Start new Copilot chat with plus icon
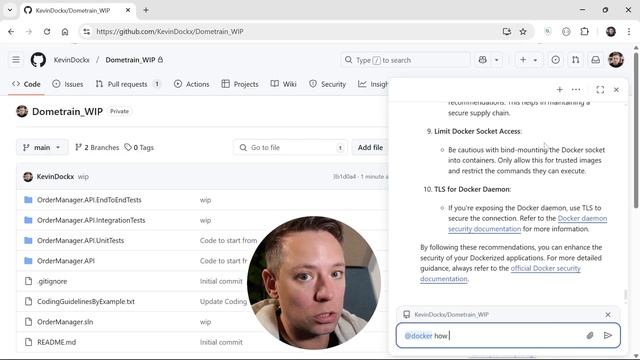 click(x=560, y=89)
